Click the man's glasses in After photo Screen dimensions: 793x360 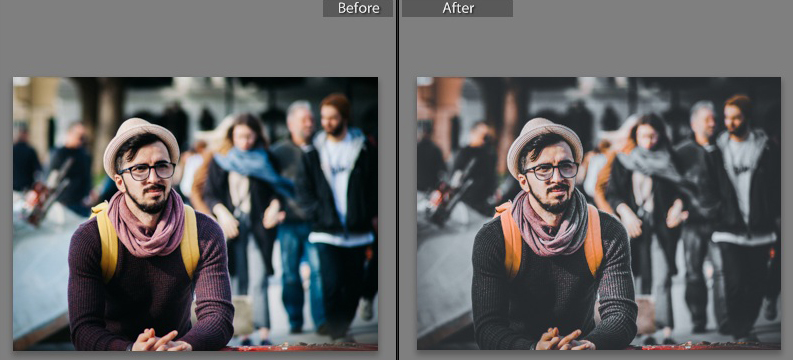click(x=550, y=171)
